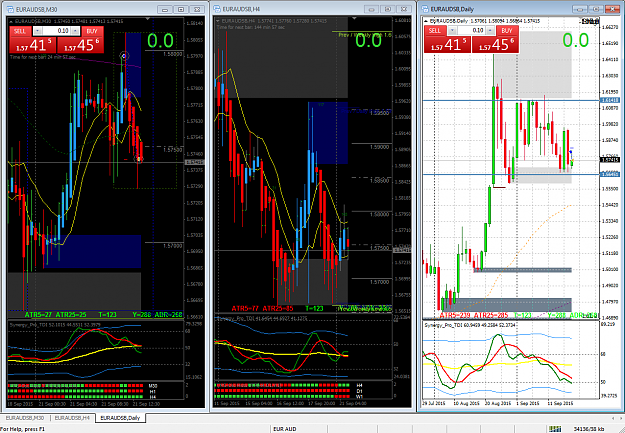This screenshot has height=433, width=625.
Task: Click green 0.0 readout in M30 chart
Action: tap(161, 41)
